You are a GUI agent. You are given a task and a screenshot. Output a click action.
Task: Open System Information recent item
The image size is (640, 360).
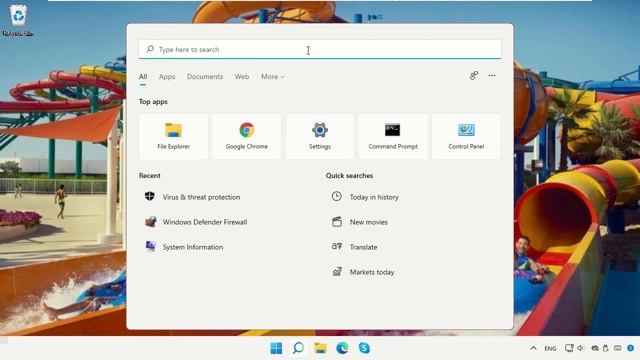(184, 247)
